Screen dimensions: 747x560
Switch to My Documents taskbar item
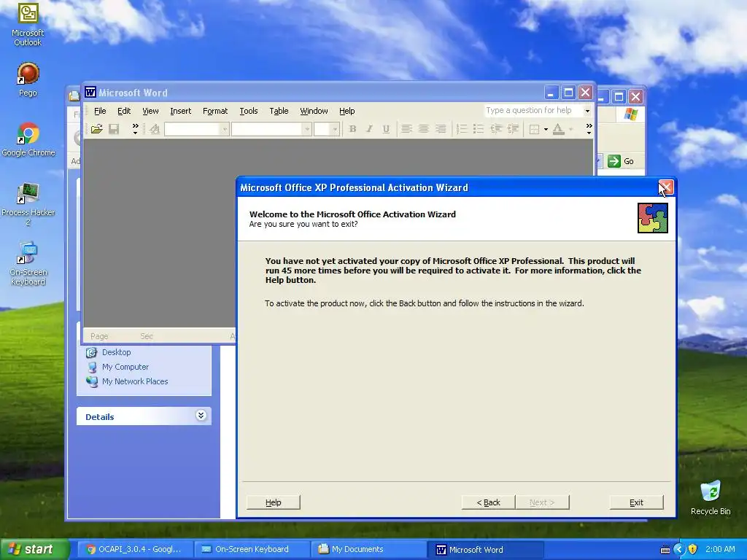click(x=368, y=550)
